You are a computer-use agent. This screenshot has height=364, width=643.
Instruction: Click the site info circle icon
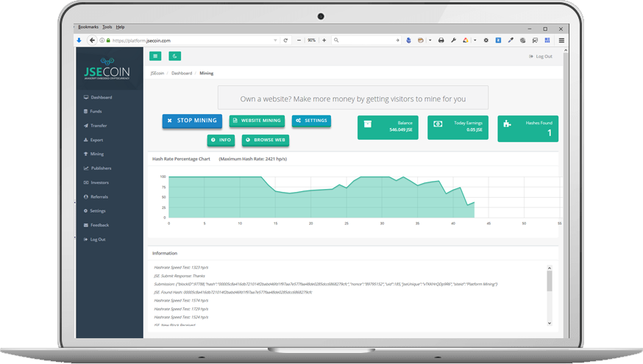[x=102, y=40]
